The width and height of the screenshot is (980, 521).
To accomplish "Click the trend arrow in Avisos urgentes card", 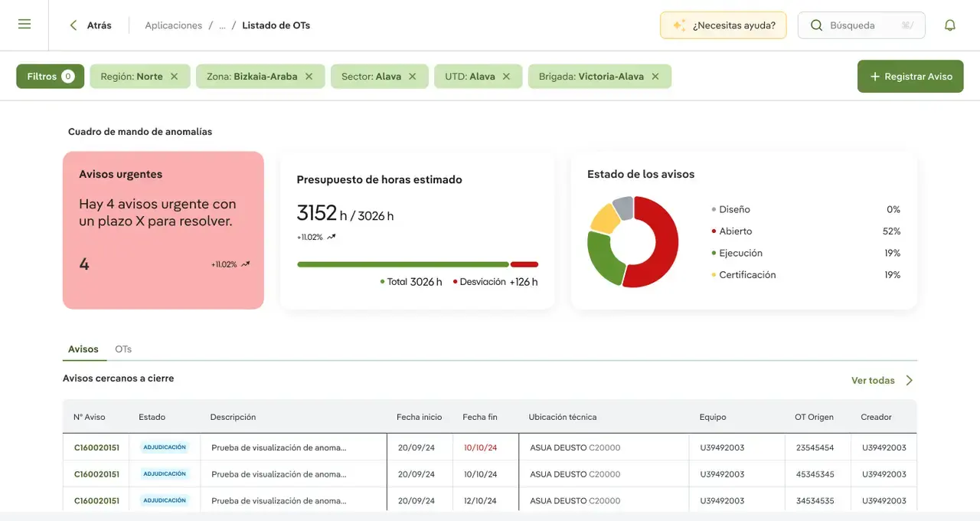I will [246, 264].
